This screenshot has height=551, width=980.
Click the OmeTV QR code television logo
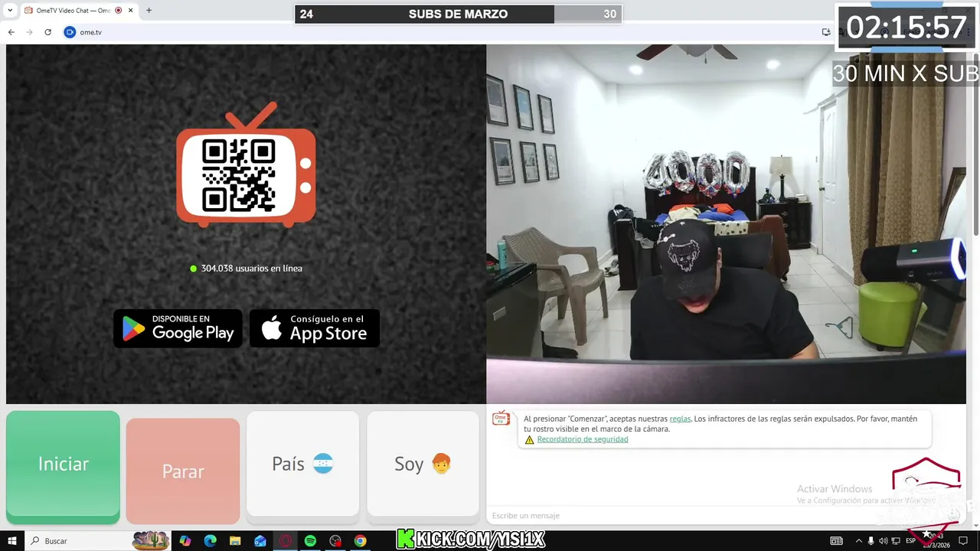tap(246, 165)
